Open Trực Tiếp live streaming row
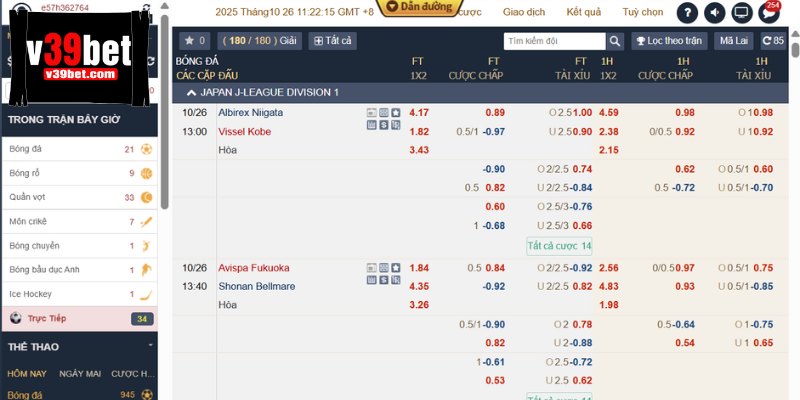This screenshot has height=400, width=800. point(80,319)
